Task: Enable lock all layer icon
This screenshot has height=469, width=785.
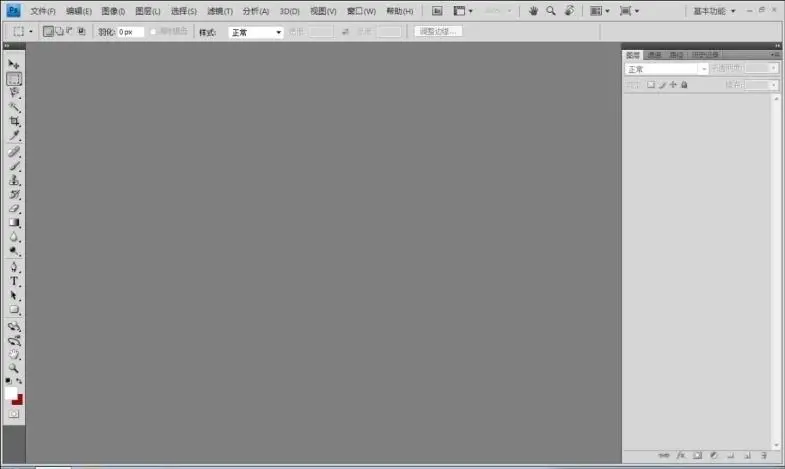Action: coord(684,85)
